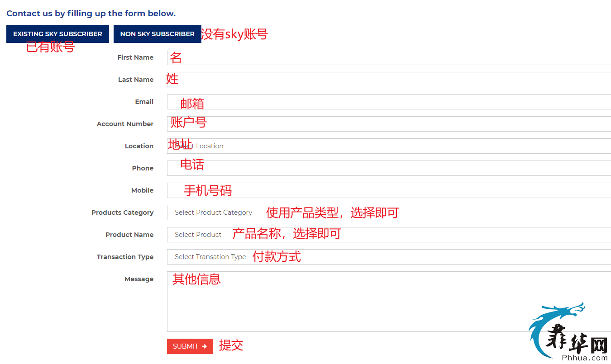
Task: Switch to Non Sky Subscriber tab
Action: click(x=157, y=34)
